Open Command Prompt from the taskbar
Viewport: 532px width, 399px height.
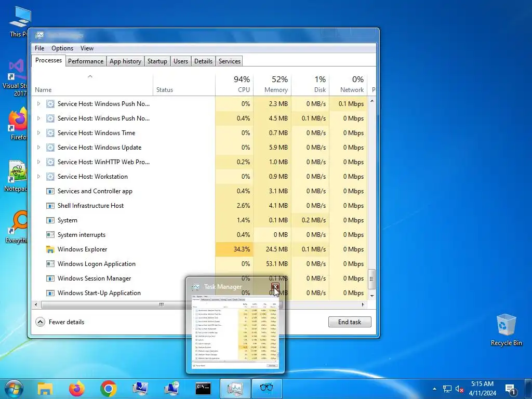point(203,389)
